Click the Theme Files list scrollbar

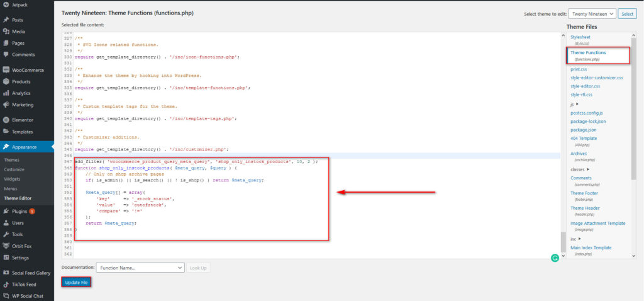(634, 110)
